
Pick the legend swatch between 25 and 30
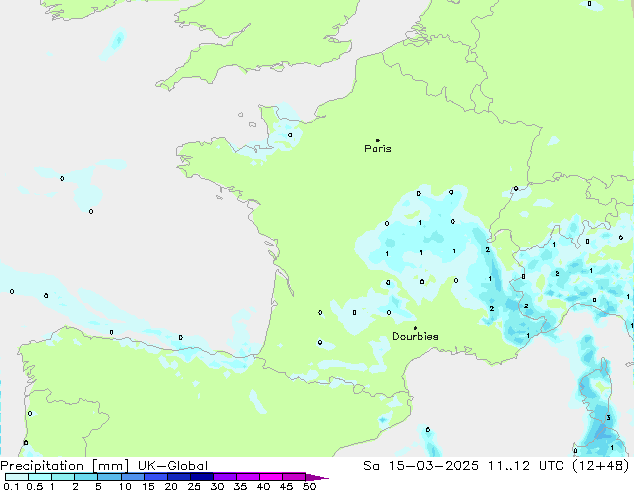(202, 477)
